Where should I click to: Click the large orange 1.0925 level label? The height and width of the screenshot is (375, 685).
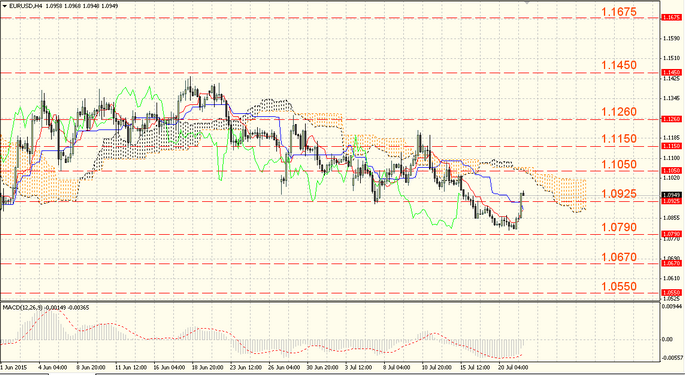(x=619, y=194)
